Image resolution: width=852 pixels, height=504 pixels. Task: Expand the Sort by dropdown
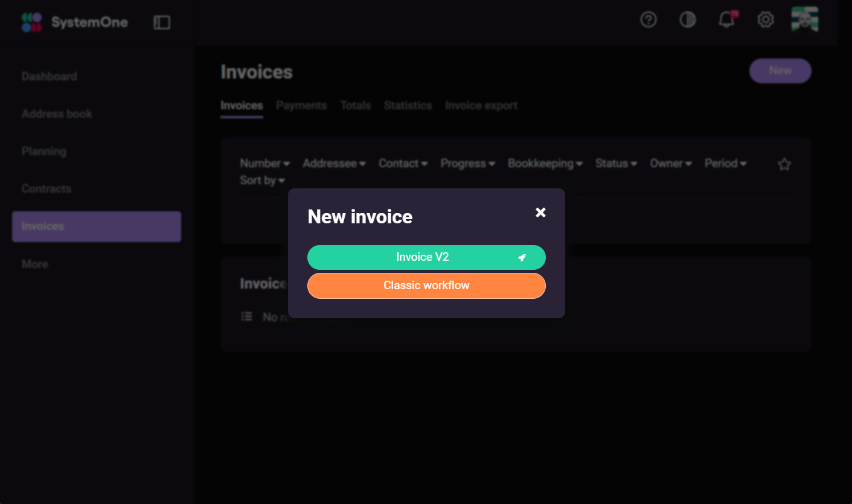pos(263,180)
